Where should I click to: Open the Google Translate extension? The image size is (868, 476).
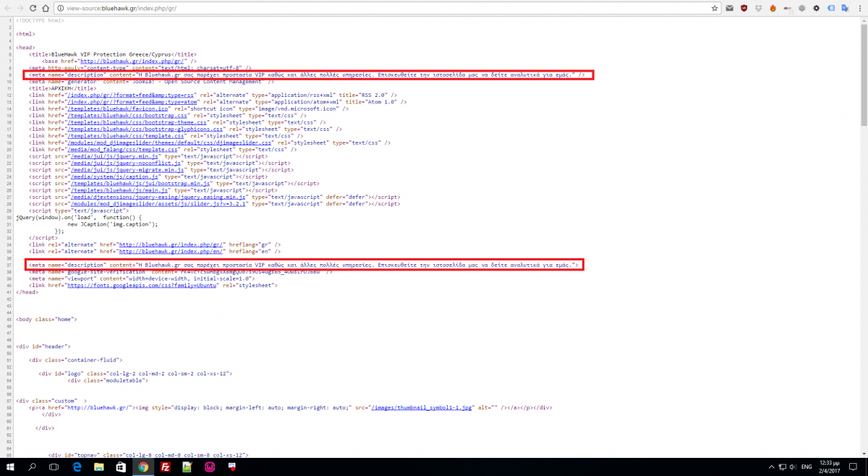coord(844,8)
